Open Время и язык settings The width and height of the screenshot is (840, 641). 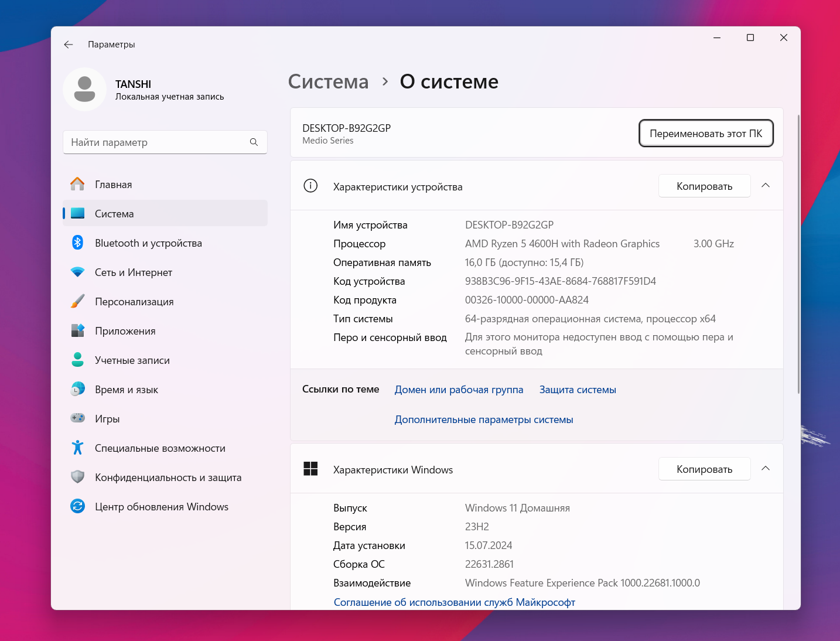pos(165,389)
